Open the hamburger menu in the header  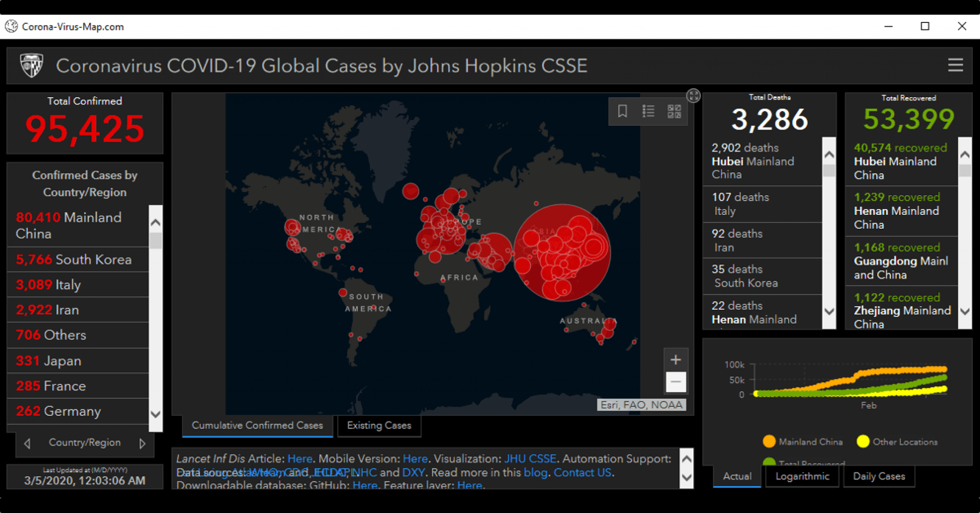point(955,66)
